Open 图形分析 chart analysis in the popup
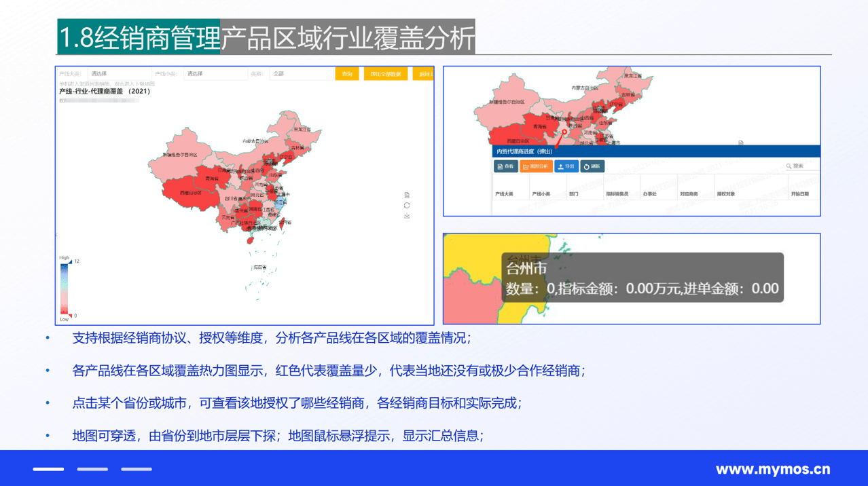 point(536,166)
